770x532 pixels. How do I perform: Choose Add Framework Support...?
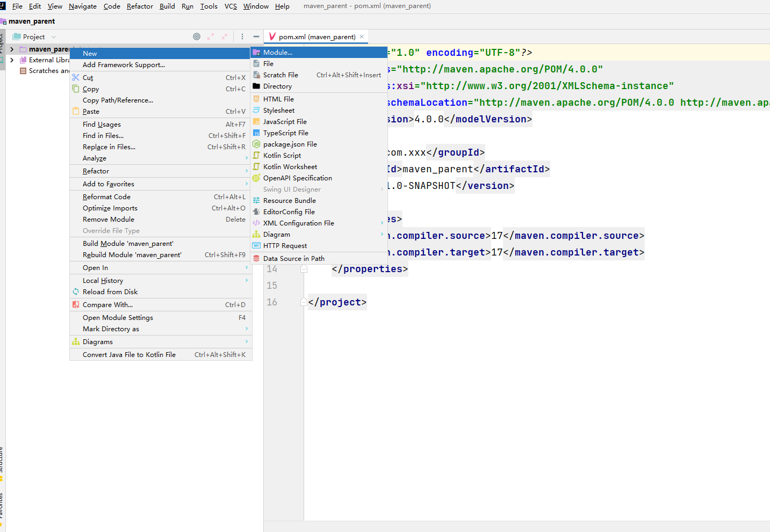pos(160,65)
